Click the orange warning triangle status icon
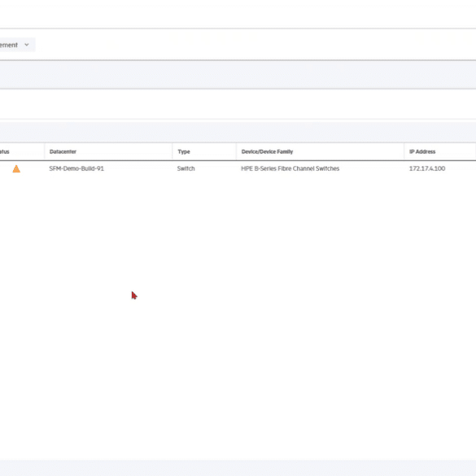 click(16, 168)
